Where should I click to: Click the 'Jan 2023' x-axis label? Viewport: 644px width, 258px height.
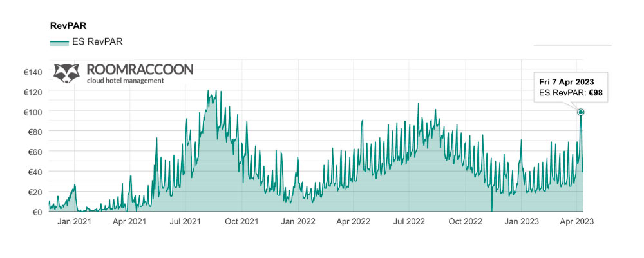[521, 221]
